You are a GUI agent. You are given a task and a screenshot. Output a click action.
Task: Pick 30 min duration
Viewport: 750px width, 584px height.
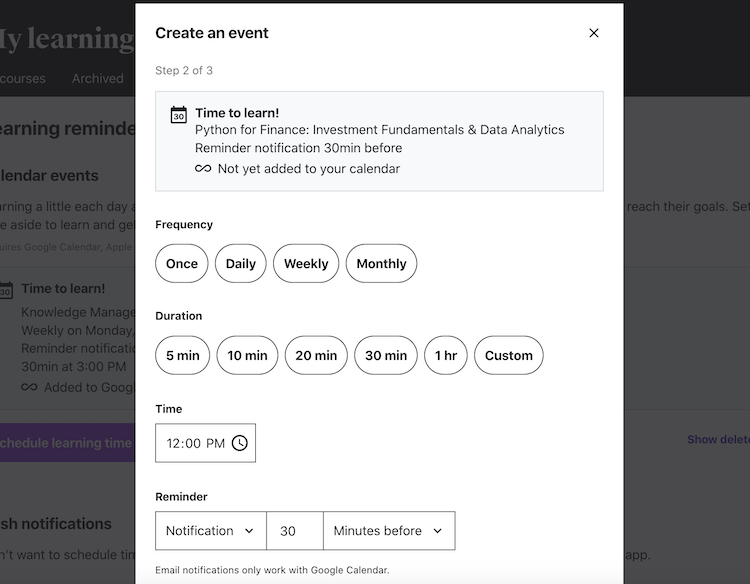click(386, 355)
